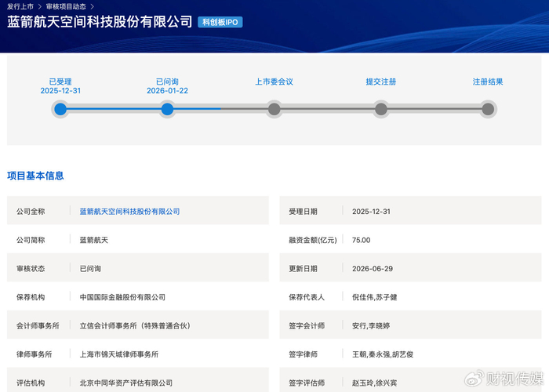Select the 北京中同华资产评估有限公司 value
This screenshot has width=549, height=392.
pos(126,383)
